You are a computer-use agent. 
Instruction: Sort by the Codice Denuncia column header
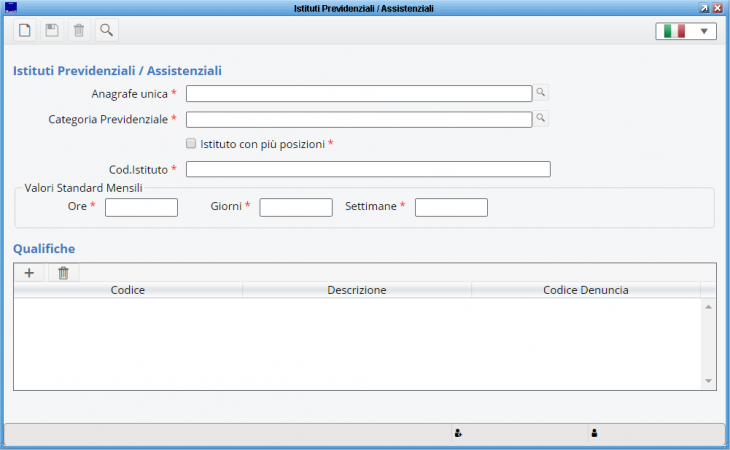tap(586, 290)
